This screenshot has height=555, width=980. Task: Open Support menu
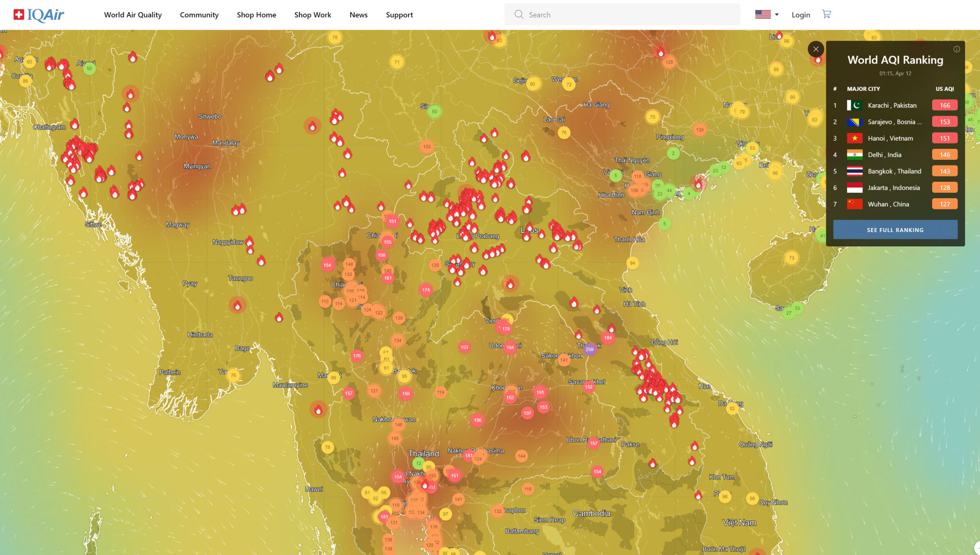(x=400, y=15)
